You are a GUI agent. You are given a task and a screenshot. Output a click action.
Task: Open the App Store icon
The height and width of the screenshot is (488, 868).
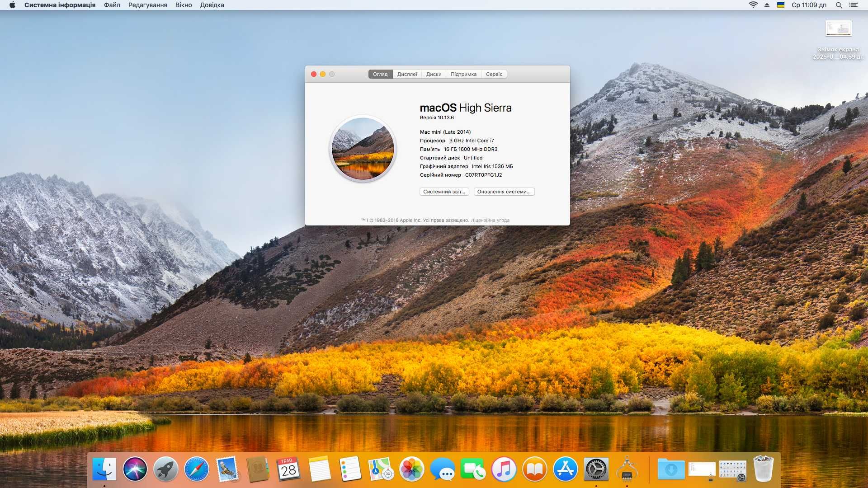click(x=566, y=469)
